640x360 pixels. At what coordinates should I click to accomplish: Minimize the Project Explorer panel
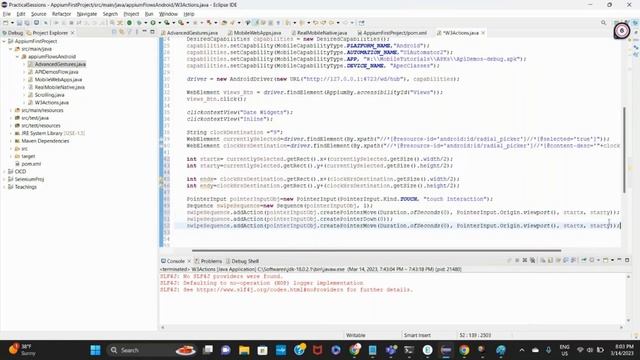[144, 32]
